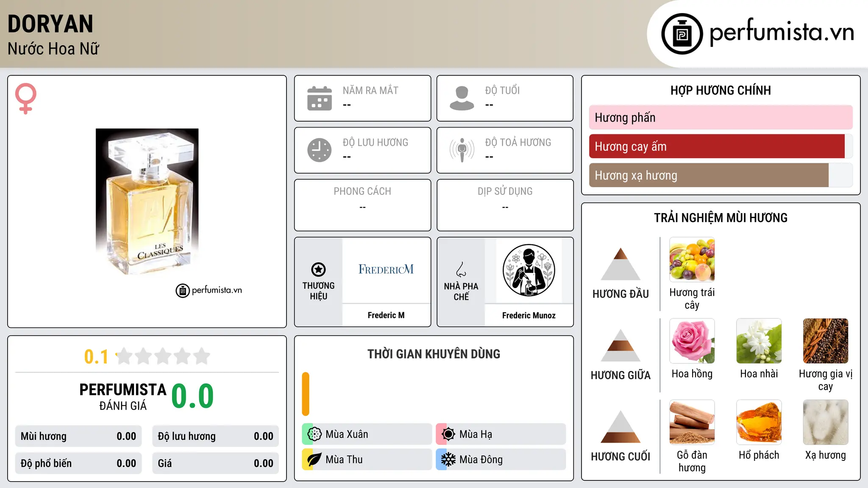The height and width of the screenshot is (488, 868).
Task: Click the calendar icon beside Năm ra mắt
Action: tap(320, 98)
